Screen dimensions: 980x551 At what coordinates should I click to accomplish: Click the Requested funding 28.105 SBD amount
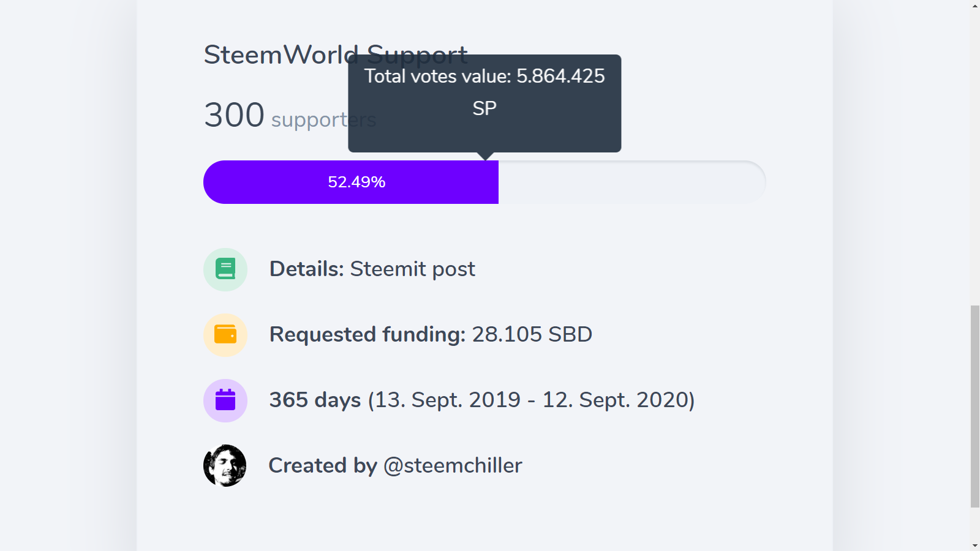(532, 335)
